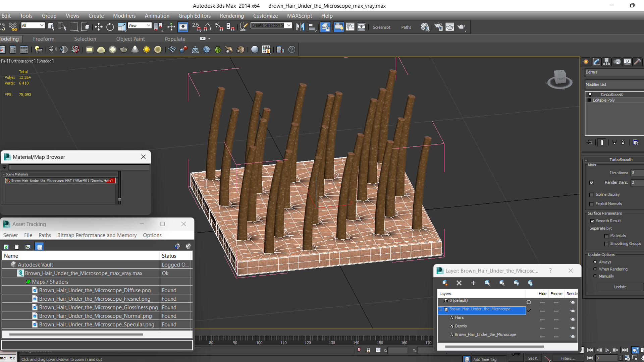Viewport: 644px width, 362px height.
Task: Open the Rendering menu
Action: [x=232, y=16]
